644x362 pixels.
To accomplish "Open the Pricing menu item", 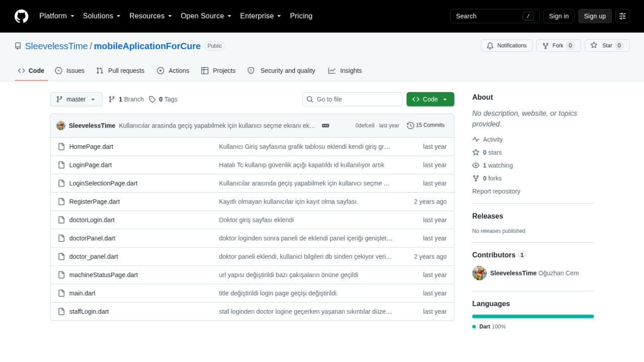I will click(x=301, y=16).
